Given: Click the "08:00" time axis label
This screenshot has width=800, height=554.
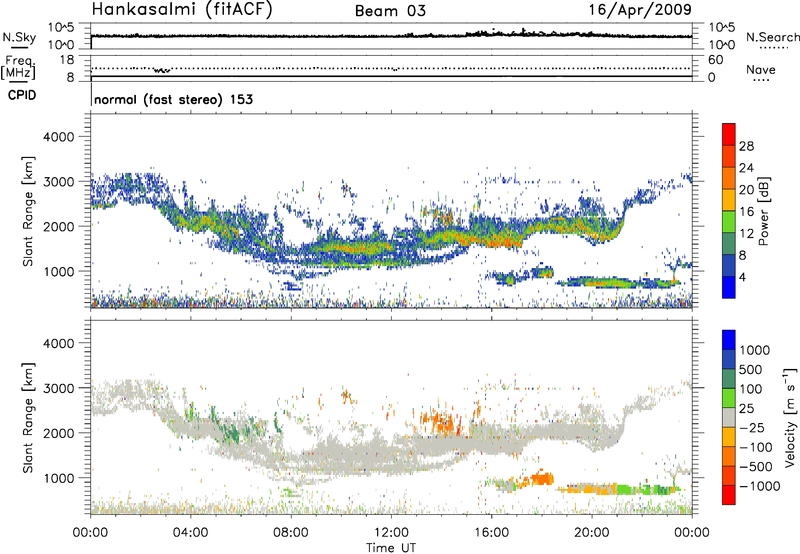Looking at the screenshot, I should pyautogui.click(x=291, y=533).
